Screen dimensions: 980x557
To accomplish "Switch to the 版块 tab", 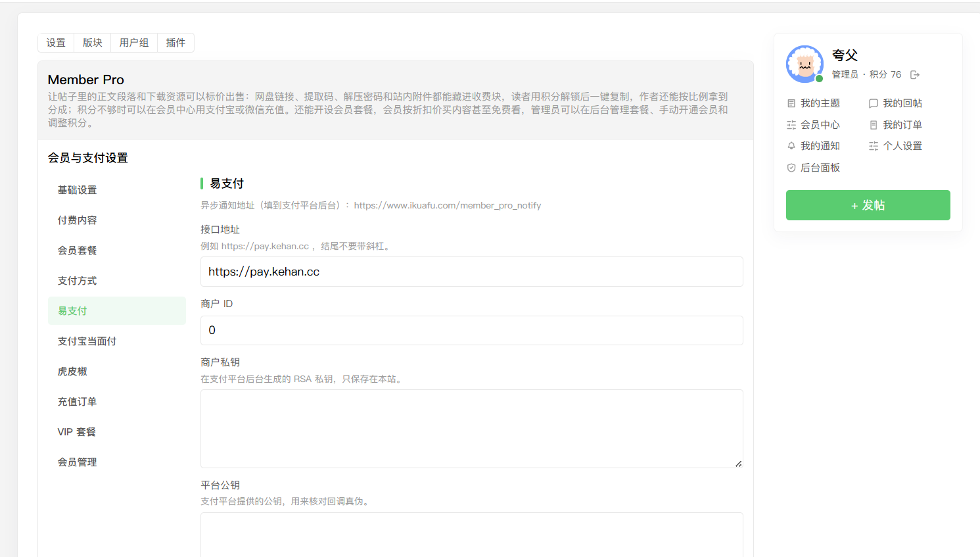I will pos(93,43).
